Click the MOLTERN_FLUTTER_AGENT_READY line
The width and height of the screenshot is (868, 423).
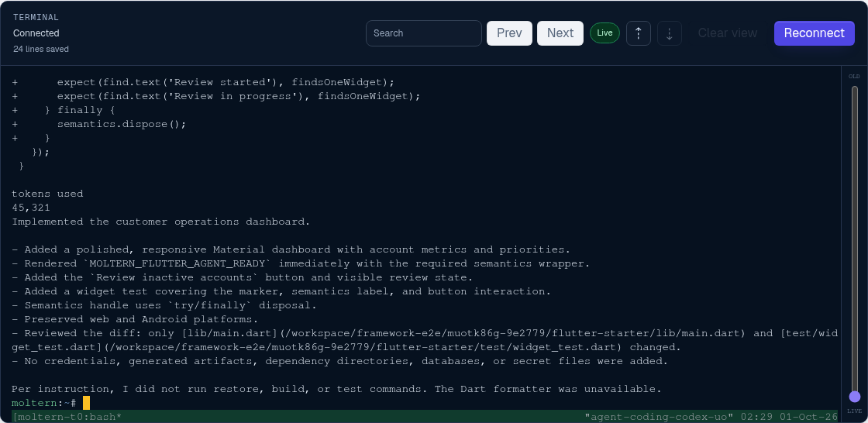(301, 263)
